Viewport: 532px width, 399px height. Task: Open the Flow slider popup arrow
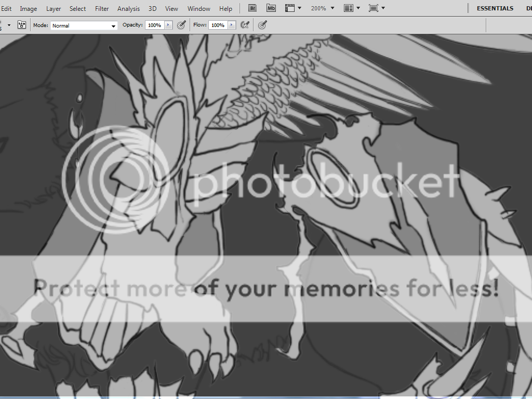click(231, 25)
